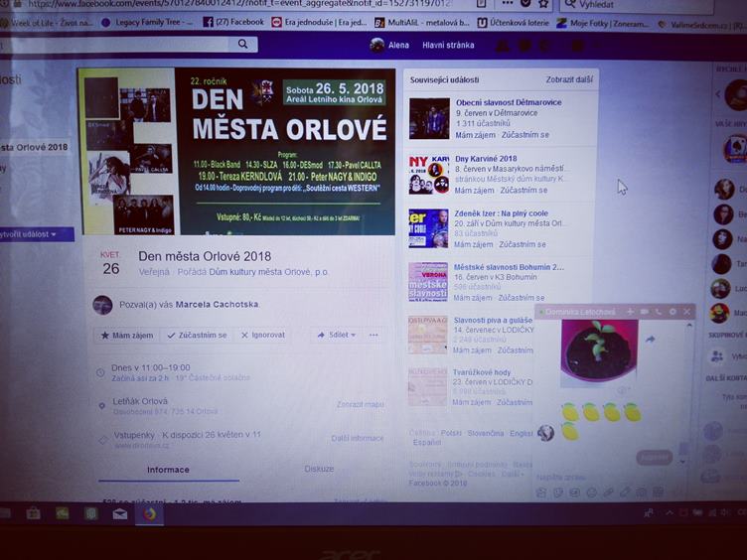This screenshot has height=560, width=747.
Task: Click Zúčastním se under Městské slavnosti Bohumín
Action: click(522, 298)
